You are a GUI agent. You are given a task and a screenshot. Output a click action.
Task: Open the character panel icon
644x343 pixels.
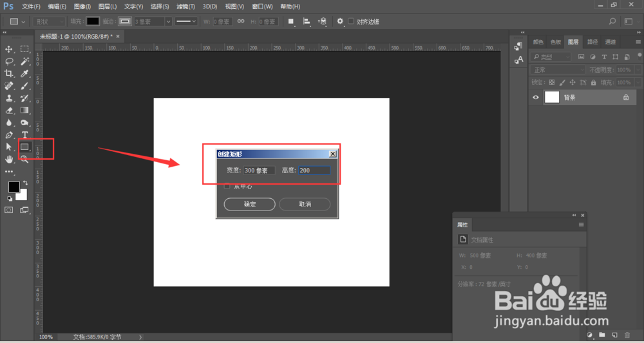518,60
